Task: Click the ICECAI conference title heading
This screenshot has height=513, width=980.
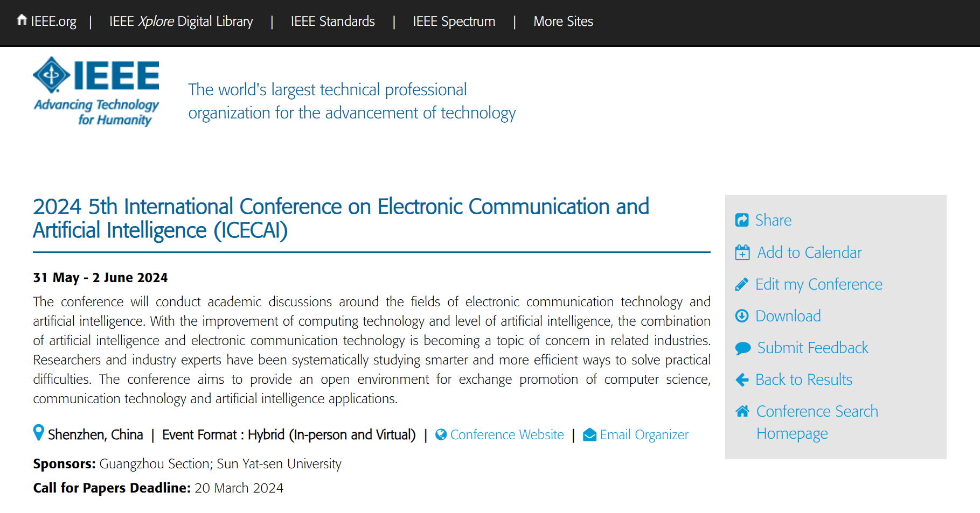Action: (341, 219)
